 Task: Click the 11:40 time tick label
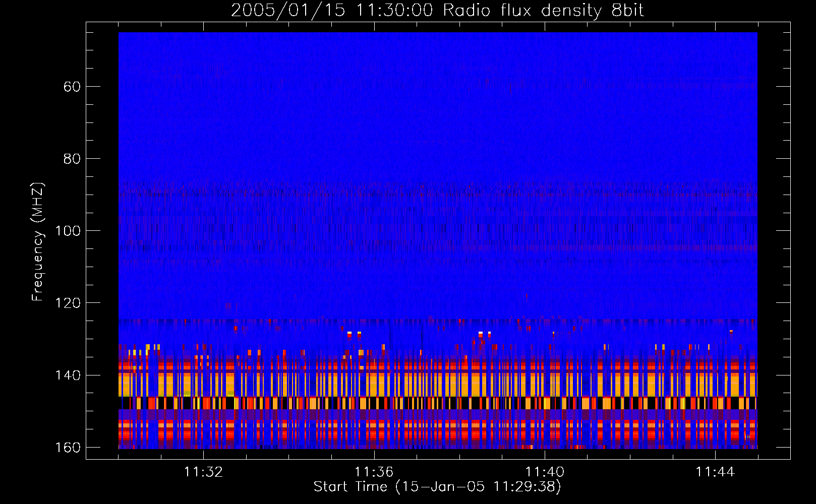coord(545,472)
